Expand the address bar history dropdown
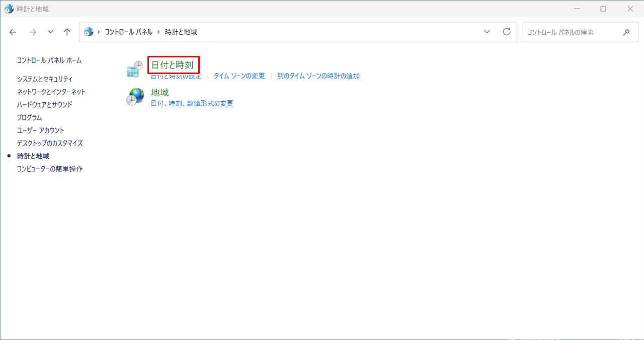Viewport: 644px width, 340px height. tap(487, 32)
